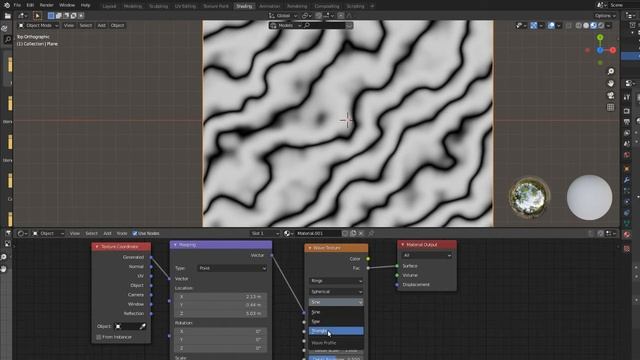
Task: Open the Edit menu
Action: (x=30, y=5)
